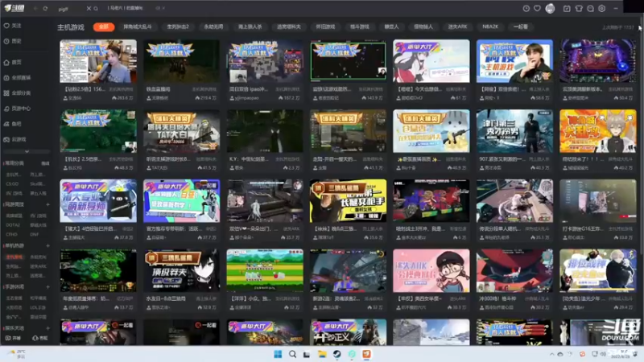Open File Explorer folder on taskbar
Image resolution: width=644 pixels, height=362 pixels.
(322, 354)
